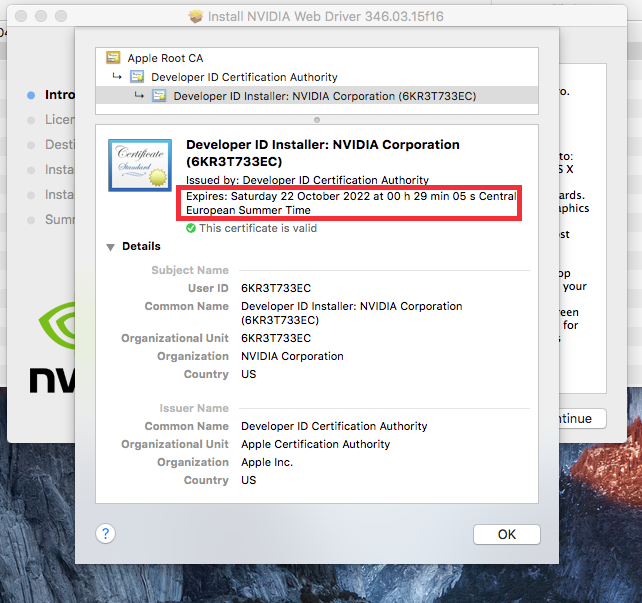Image resolution: width=642 pixels, height=603 pixels.
Task: Click the Subject Name section header
Action: (190, 270)
